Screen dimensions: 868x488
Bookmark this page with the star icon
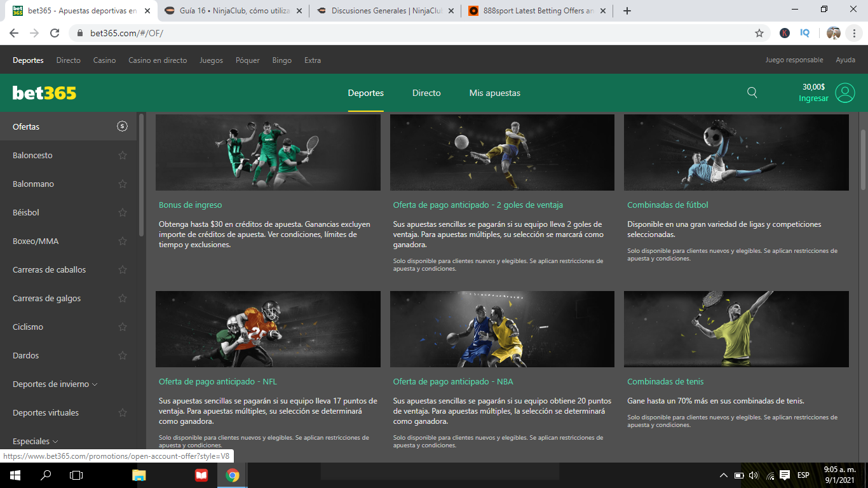759,33
